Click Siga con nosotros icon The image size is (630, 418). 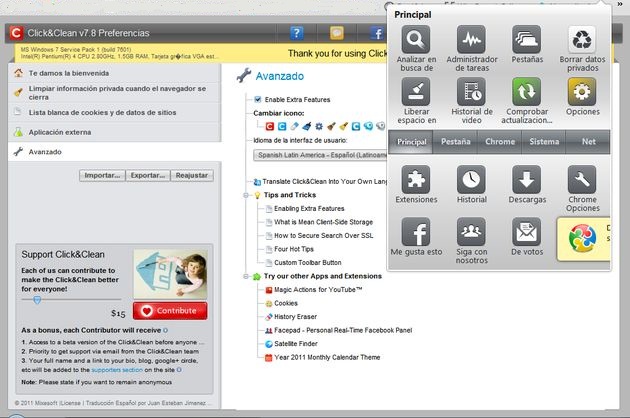pos(471,232)
